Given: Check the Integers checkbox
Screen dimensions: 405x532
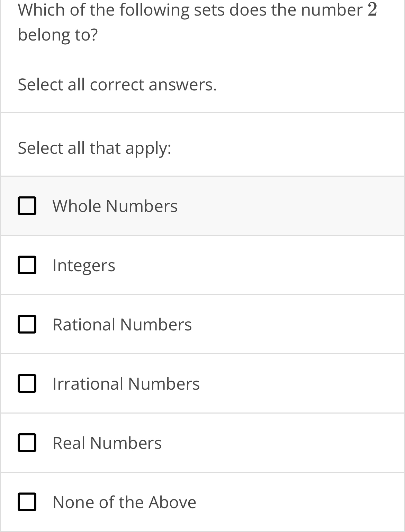Looking at the screenshot, I should click(27, 265).
